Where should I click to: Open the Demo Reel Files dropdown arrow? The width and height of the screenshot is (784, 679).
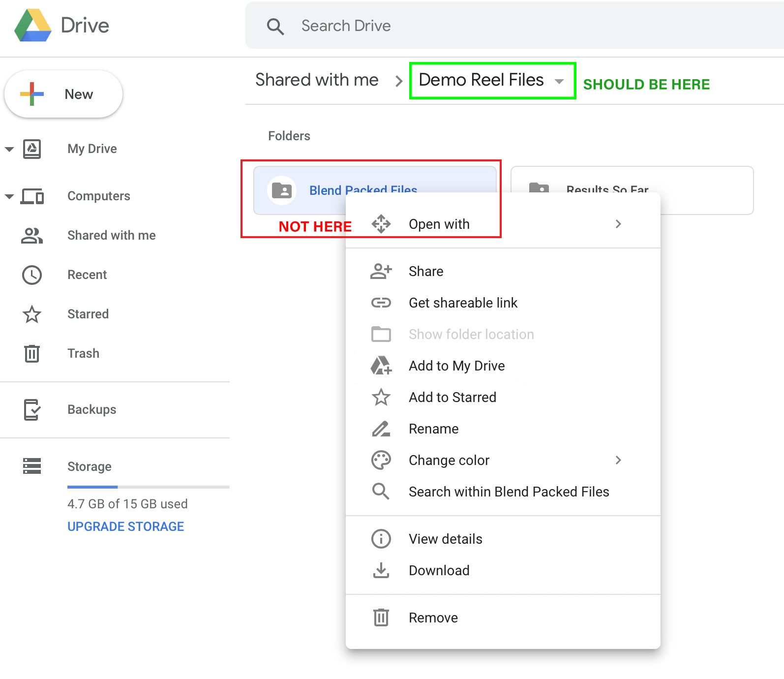click(x=559, y=81)
